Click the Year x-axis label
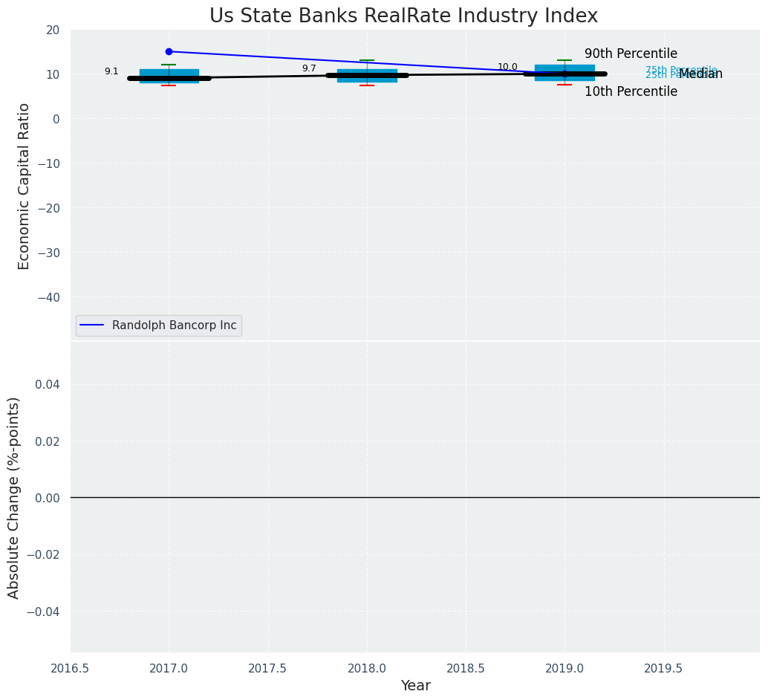Screen dimensions: 768x700 415,686
